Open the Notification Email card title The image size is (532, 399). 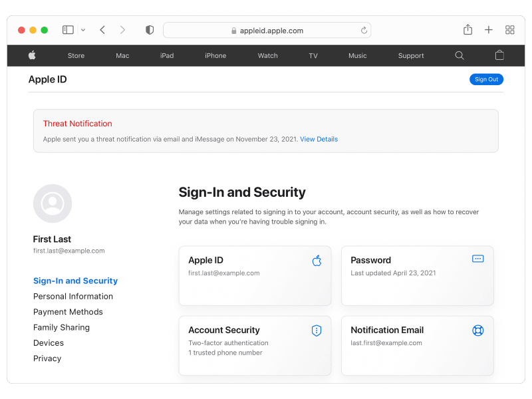[x=387, y=330]
